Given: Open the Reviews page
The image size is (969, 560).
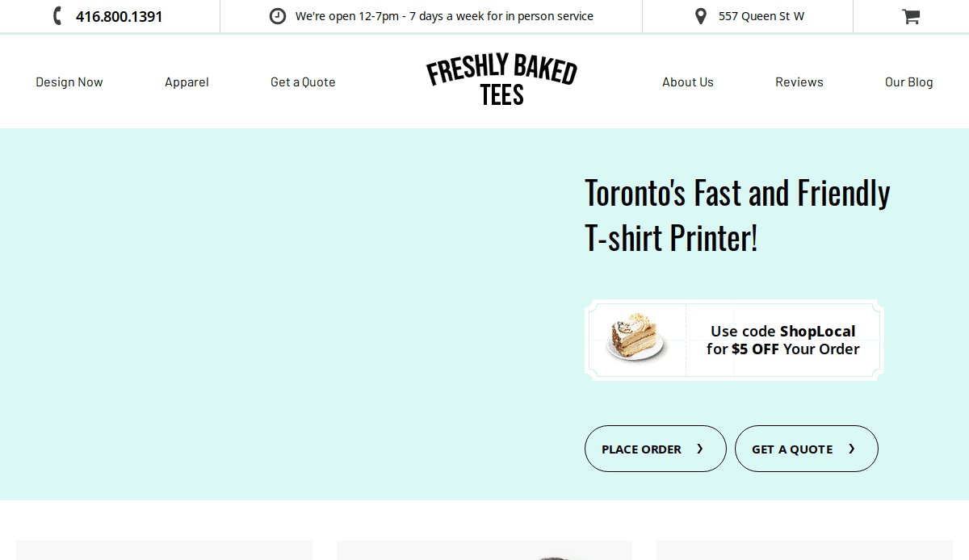Looking at the screenshot, I should tap(799, 81).
